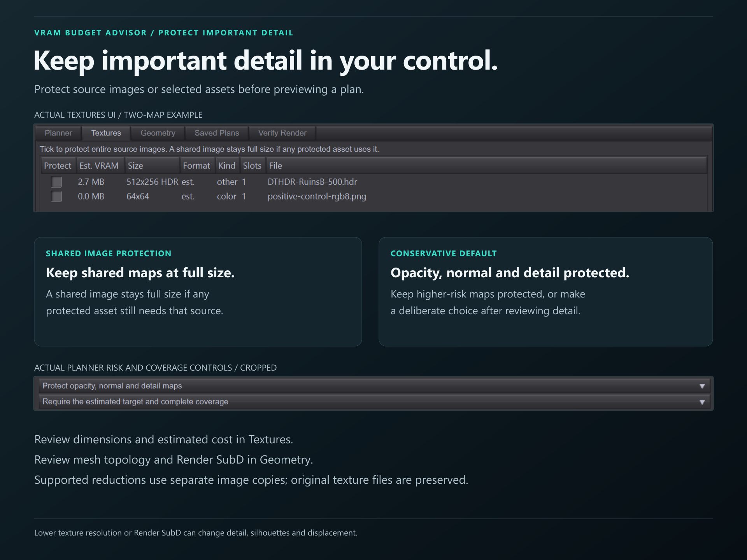747x560 pixels.
Task: Sort by the Kind column header
Action: tap(227, 166)
